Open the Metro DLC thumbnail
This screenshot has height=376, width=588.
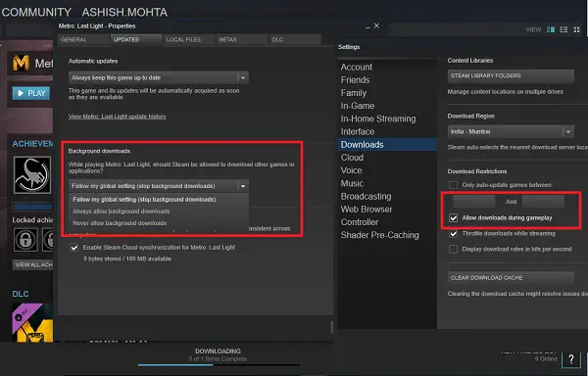(x=32, y=322)
